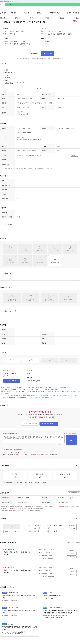This screenshot has height=644, width=80.
Task: Click the 건물 내부 경사로 icon
Action: pos(68,298)
